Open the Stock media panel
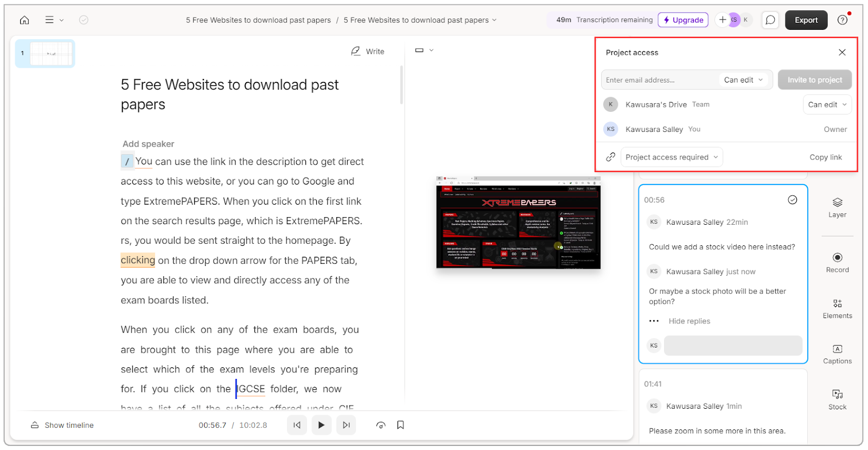 (x=837, y=400)
